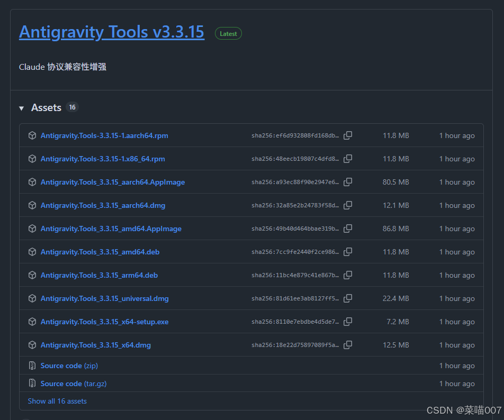This screenshot has width=504, height=420.
Task: Download Antigravity.Tools_3.3.15_arm64.deb
Action: tap(99, 275)
